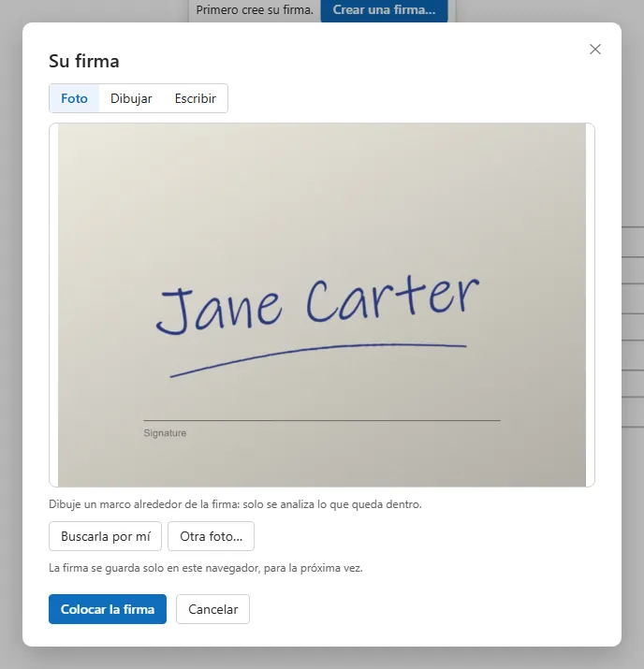Screen dimensions: 644x669
Task: Switch to the Foto tab
Action: pyautogui.click(x=74, y=98)
